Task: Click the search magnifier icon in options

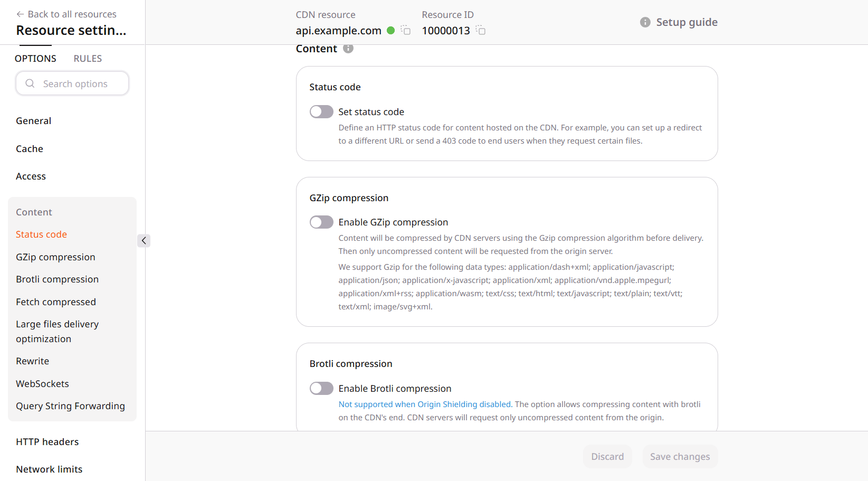Action: pyautogui.click(x=30, y=83)
